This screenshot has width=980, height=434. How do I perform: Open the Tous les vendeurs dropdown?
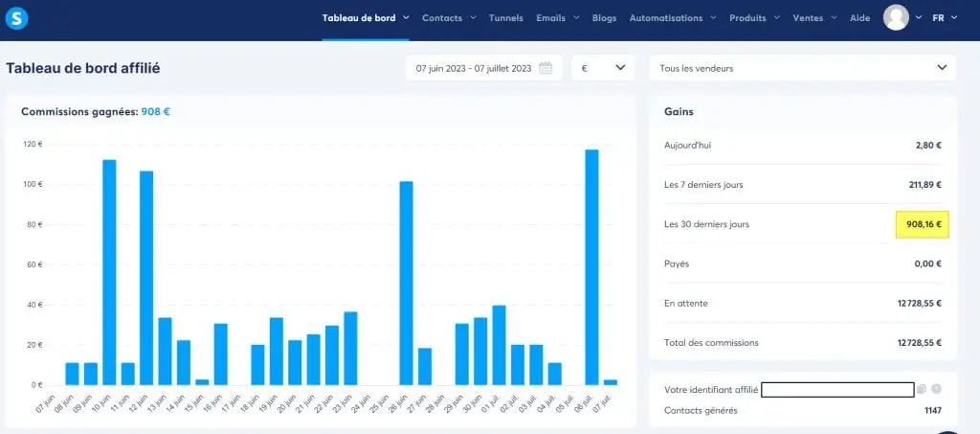803,67
